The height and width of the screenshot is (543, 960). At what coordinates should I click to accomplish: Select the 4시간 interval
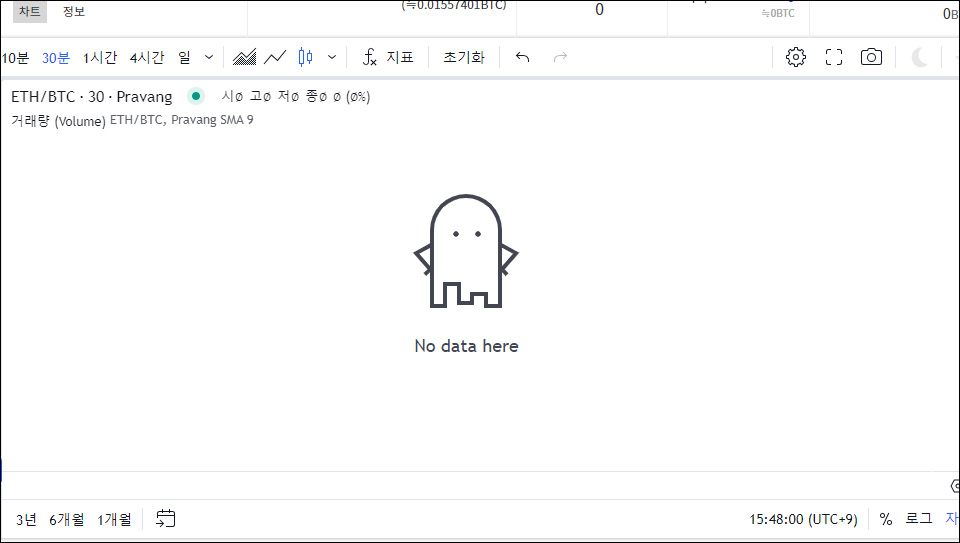tap(147, 57)
